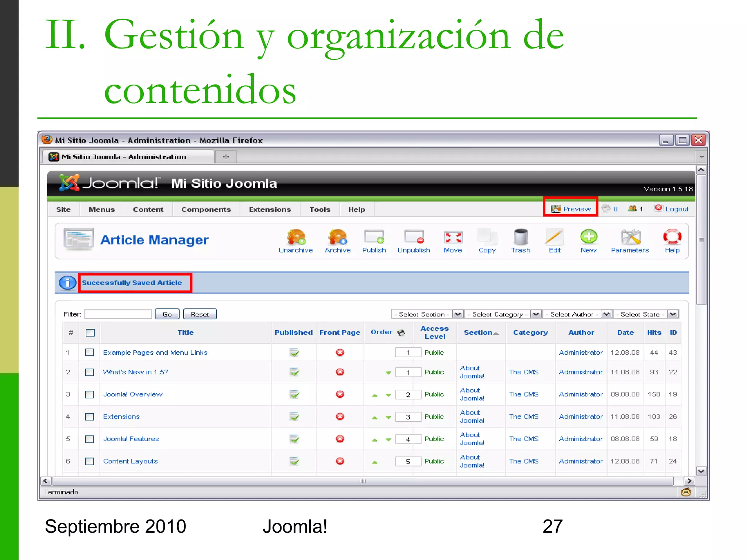Click the vertical scrollbar thumb
Screen dimensions: 747x560
[x=701, y=240]
